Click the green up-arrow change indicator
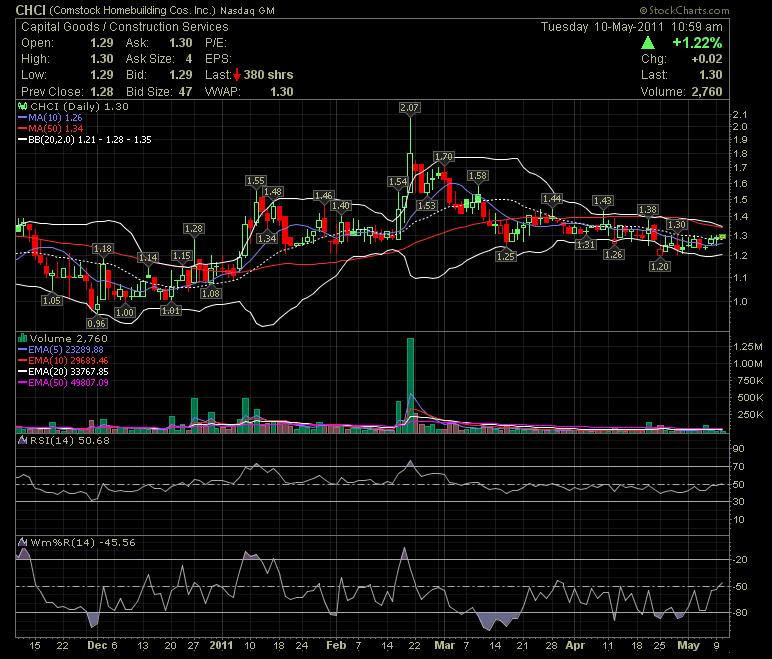 (x=648, y=43)
